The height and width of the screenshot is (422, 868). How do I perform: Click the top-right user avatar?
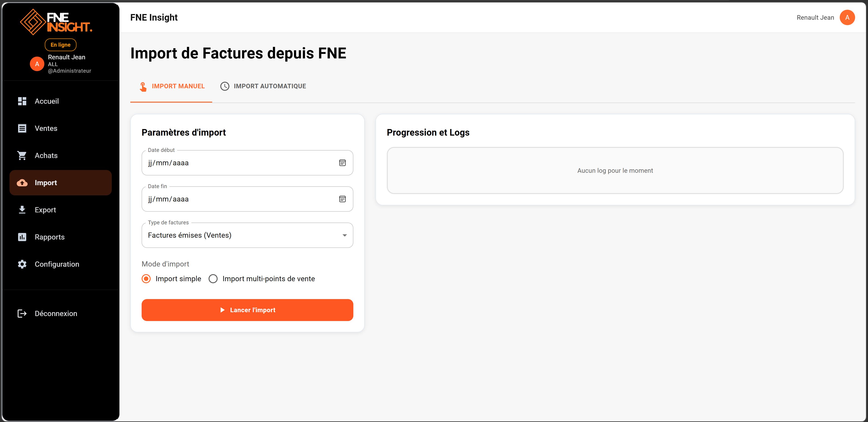[847, 17]
